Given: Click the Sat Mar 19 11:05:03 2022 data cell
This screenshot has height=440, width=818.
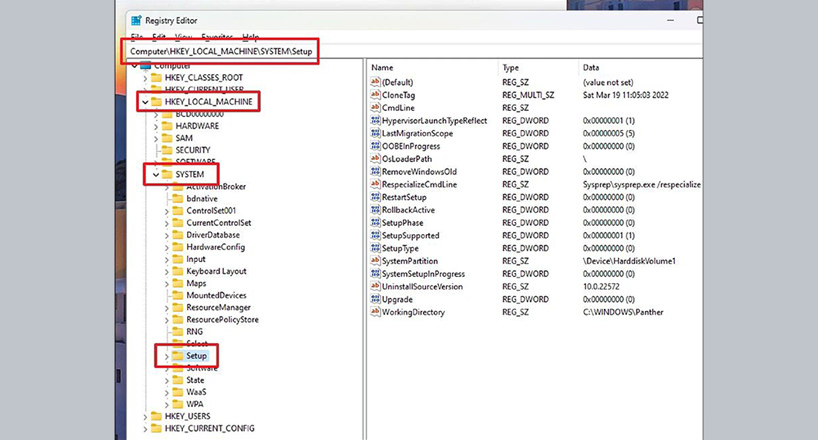Looking at the screenshot, I should [x=625, y=95].
